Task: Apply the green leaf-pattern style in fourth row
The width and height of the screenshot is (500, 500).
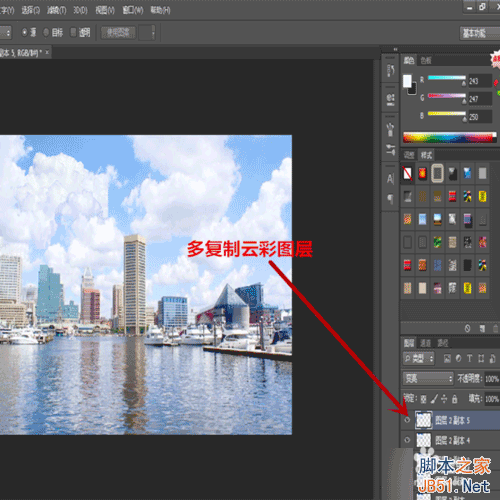Action: click(437, 242)
